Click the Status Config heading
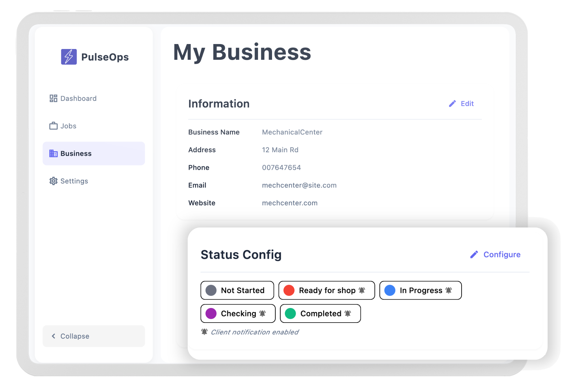The height and width of the screenshot is (392, 573). (241, 255)
